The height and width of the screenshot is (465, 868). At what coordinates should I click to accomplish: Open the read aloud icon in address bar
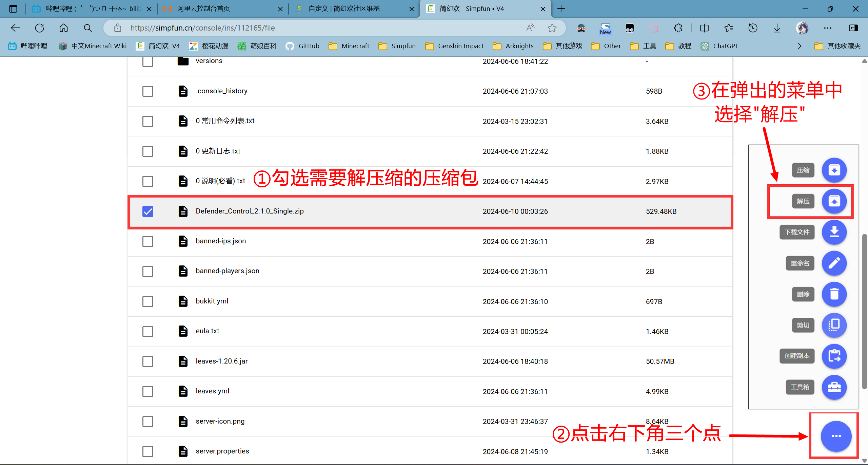[530, 28]
